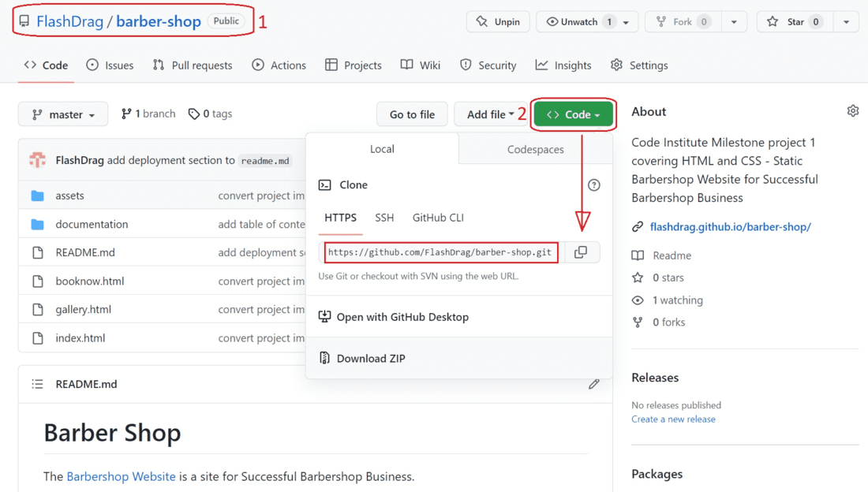This screenshot has width=868, height=492.
Task: Open index.html file
Action: click(80, 338)
